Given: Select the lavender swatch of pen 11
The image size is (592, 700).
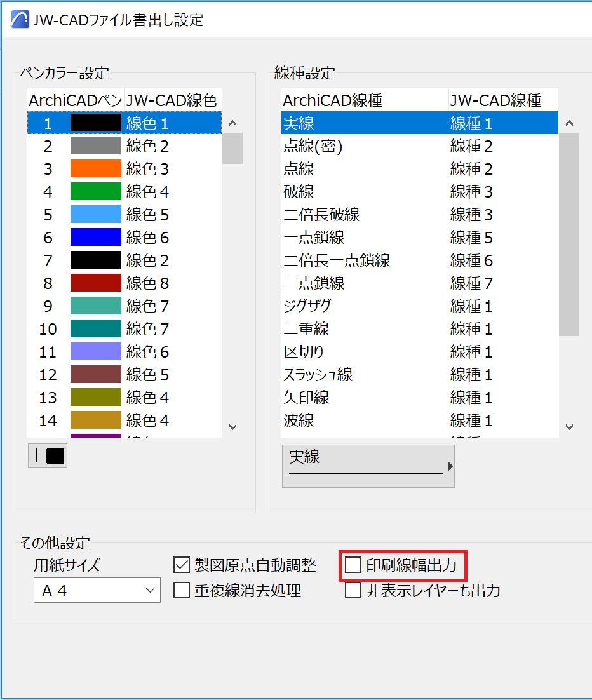Looking at the screenshot, I should pyautogui.click(x=95, y=352).
